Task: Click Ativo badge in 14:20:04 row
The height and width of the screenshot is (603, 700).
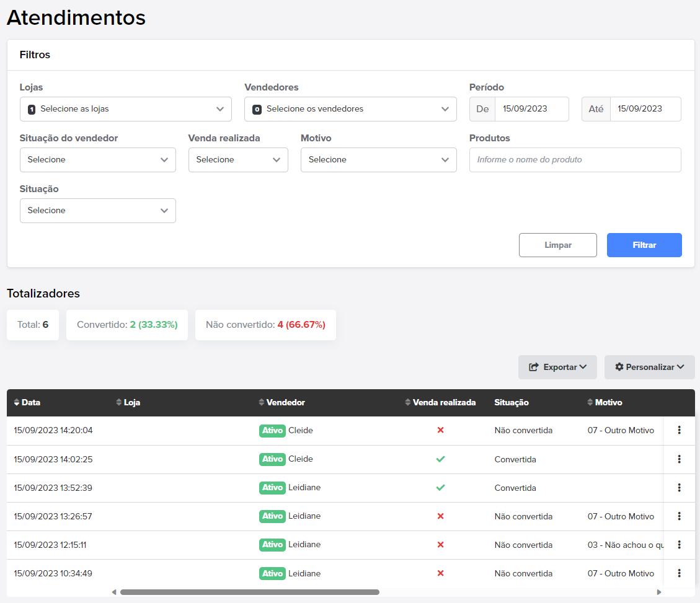Action: pyautogui.click(x=272, y=430)
